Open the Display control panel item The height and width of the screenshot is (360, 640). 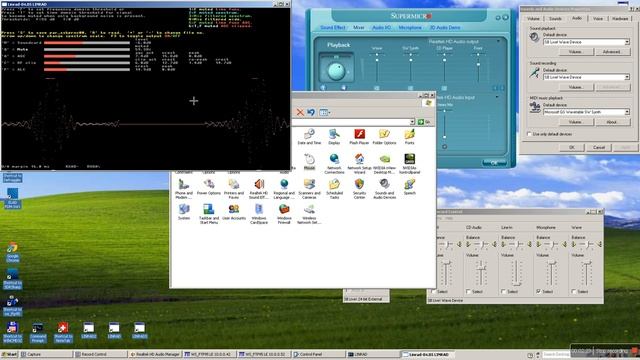tap(334, 136)
